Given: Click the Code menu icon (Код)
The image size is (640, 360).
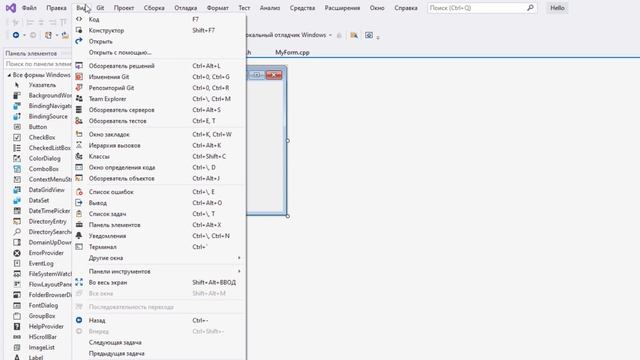Looking at the screenshot, I should click(79, 19).
